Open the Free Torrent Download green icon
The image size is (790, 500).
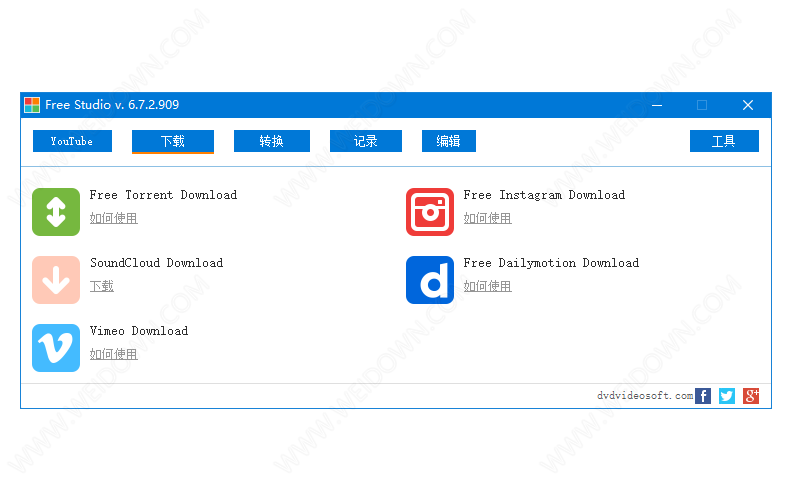56,212
